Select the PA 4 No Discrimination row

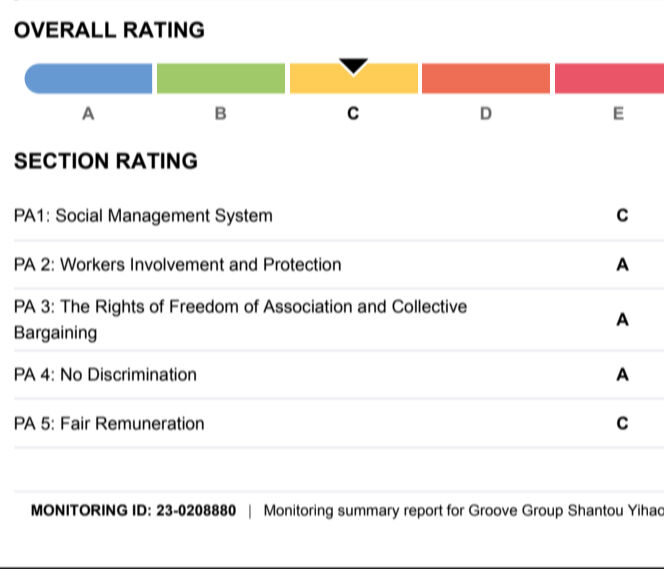tap(106, 375)
